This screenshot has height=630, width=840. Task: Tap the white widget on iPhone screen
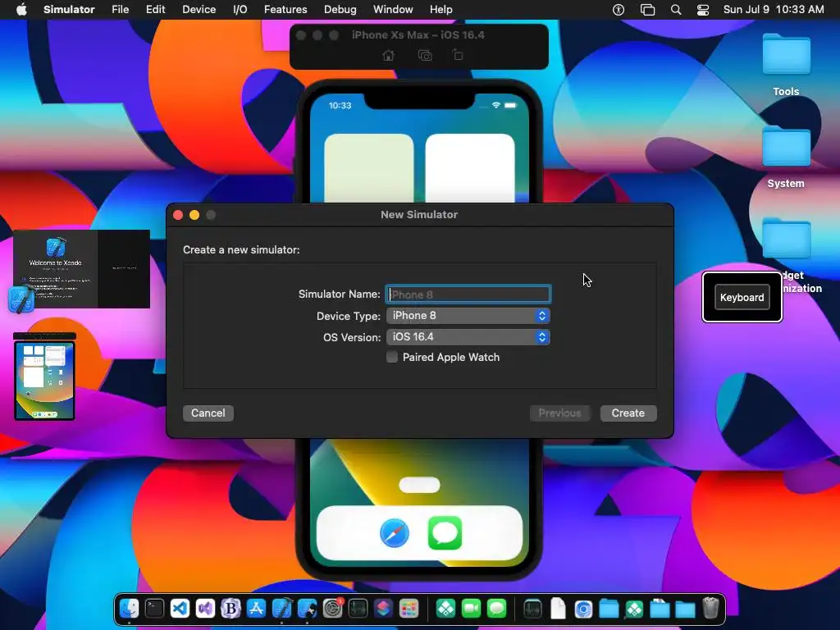[470, 168]
